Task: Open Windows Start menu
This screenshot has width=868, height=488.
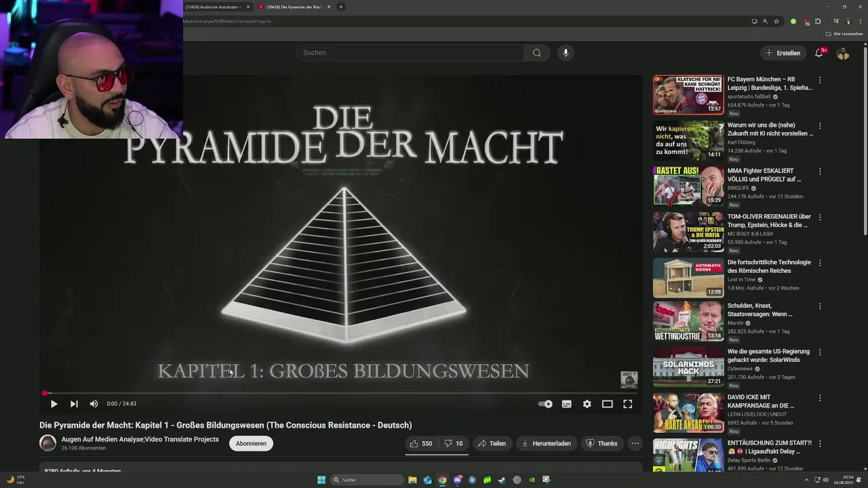Action: (x=321, y=480)
